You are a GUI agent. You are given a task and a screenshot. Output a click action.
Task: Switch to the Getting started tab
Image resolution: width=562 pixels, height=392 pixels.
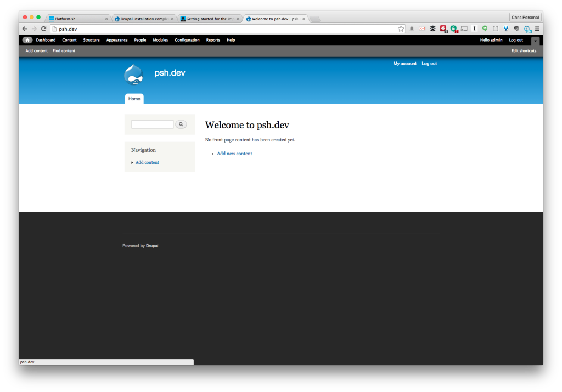click(209, 19)
